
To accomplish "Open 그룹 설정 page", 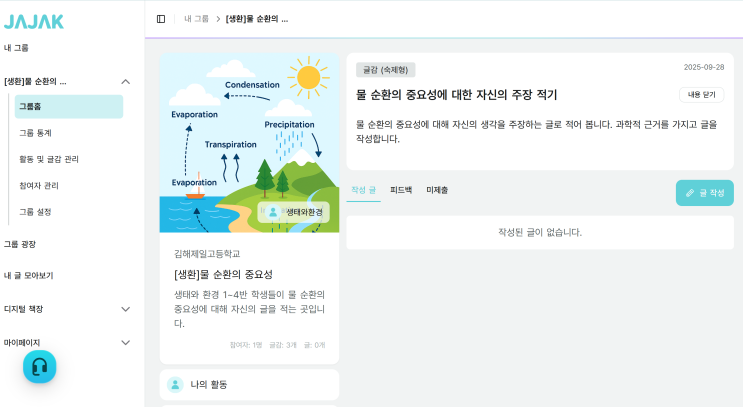I will pyautogui.click(x=35, y=212).
